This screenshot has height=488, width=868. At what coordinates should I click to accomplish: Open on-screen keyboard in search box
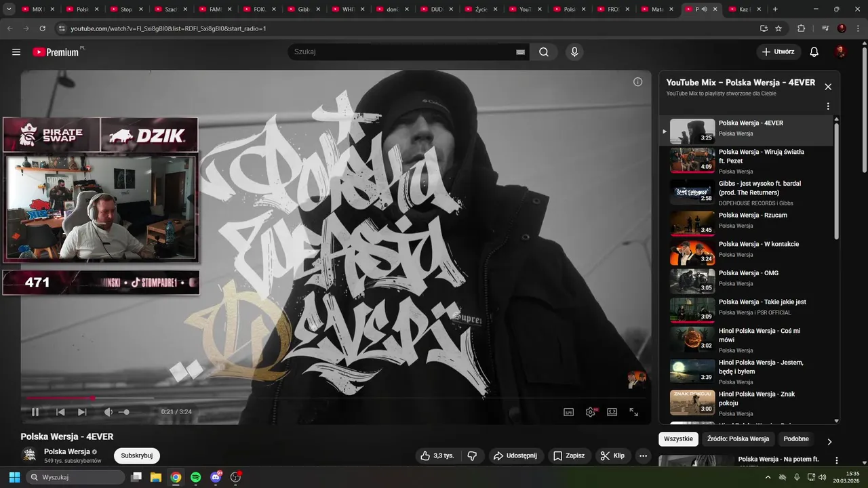[x=520, y=52]
